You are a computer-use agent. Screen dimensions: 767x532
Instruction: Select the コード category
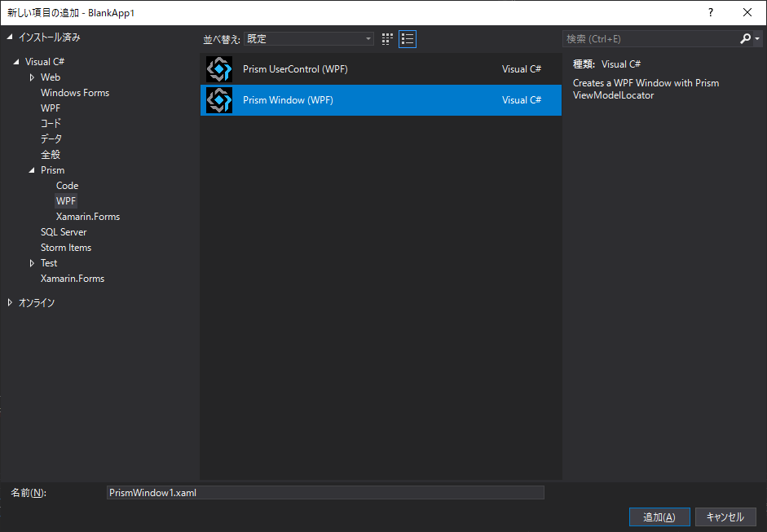pyautogui.click(x=51, y=124)
